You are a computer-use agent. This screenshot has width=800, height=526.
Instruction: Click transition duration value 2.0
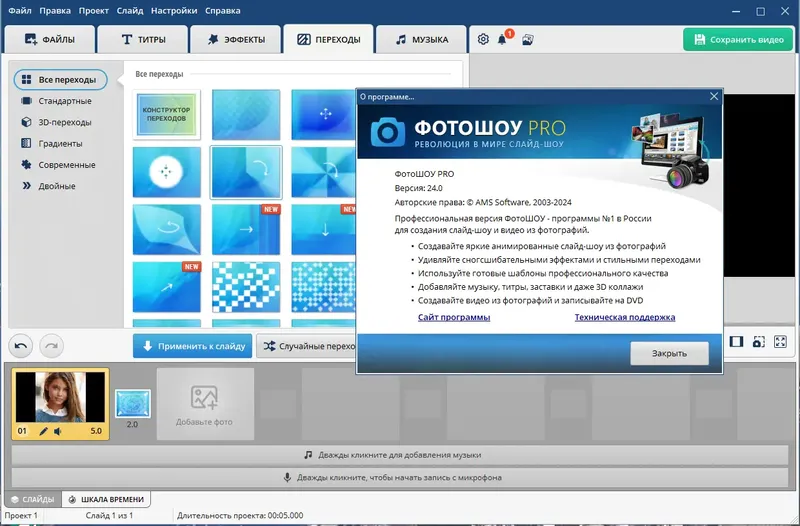point(132,424)
